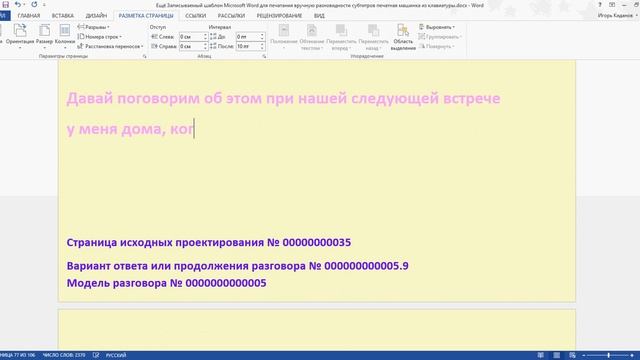Zoom out using minus icon in status bar
The image size is (640, 360).
[x=584, y=355]
